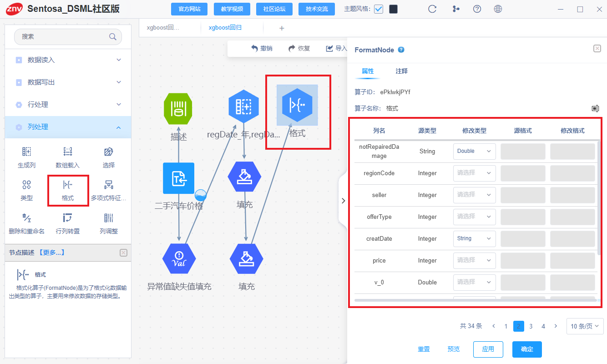Image resolution: width=607 pixels, height=364 pixels.
Task: Click the 确定 button
Action: (527, 349)
